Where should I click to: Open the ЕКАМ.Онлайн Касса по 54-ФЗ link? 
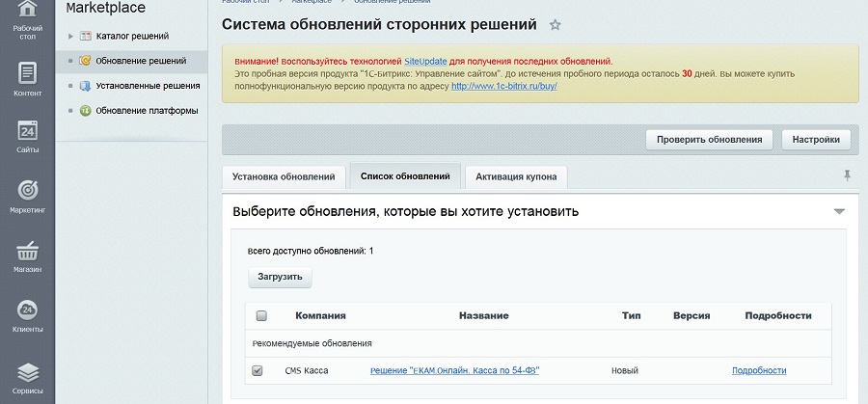pyautogui.click(x=454, y=371)
